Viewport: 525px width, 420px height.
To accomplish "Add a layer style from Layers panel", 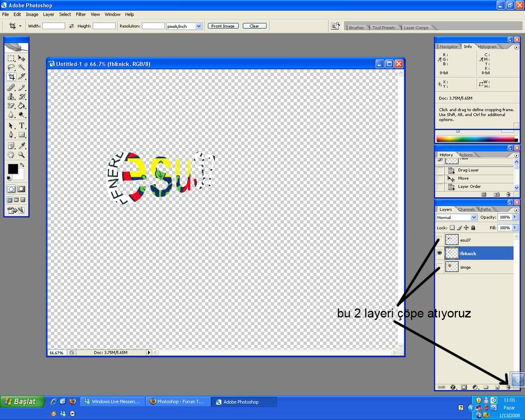I will click(x=453, y=387).
